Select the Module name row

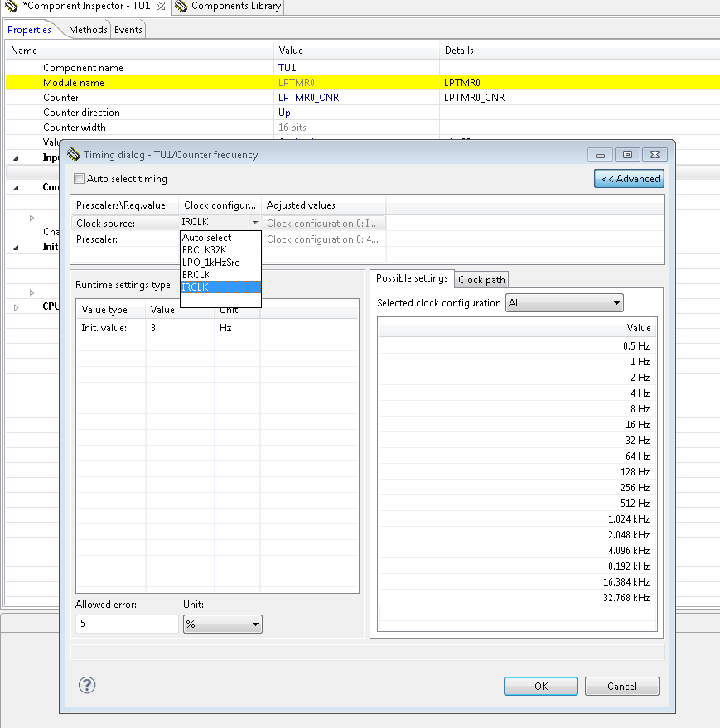362,83
